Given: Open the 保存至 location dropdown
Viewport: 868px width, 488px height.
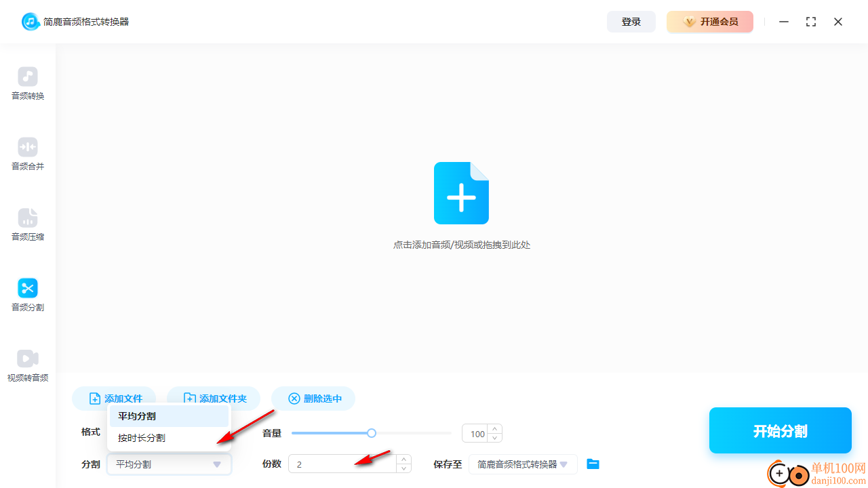Looking at the screenshot, I should point(523,464).
